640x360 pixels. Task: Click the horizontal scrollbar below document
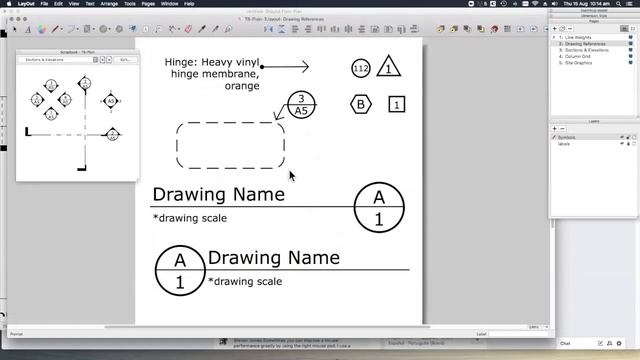click(267, 327)
